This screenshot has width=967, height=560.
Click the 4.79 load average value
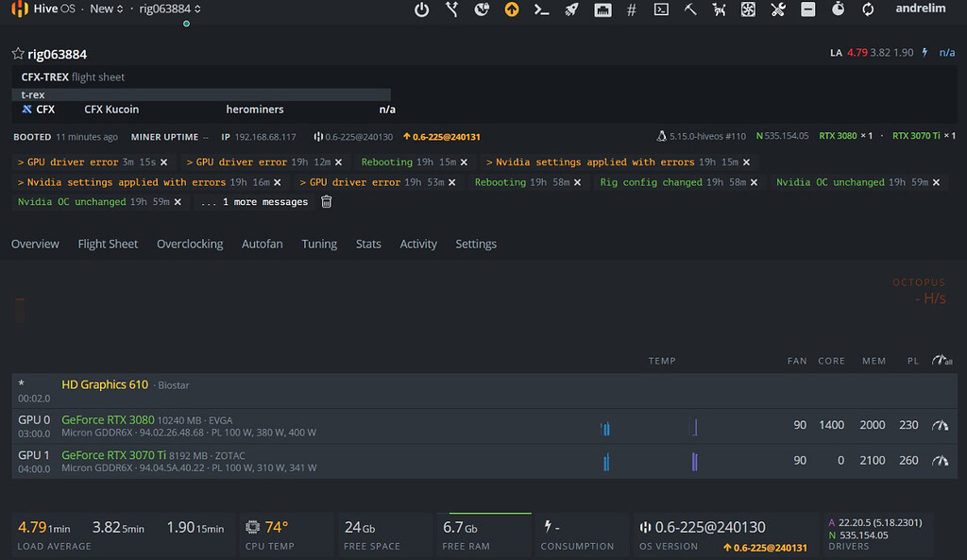[x=32, y=527]
